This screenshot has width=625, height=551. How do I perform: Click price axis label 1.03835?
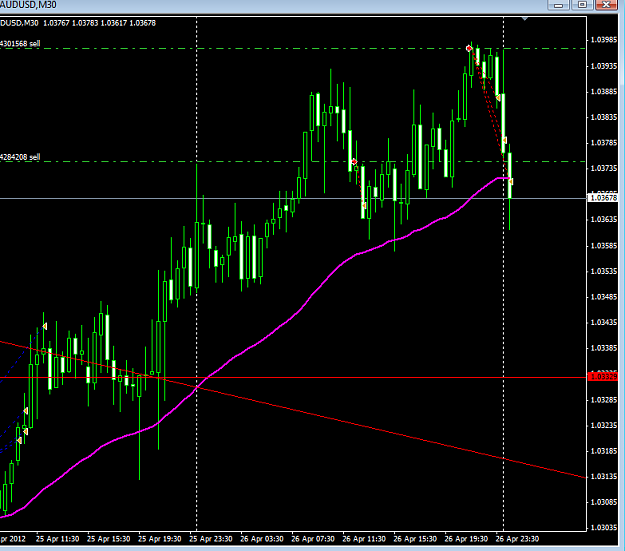603,117
